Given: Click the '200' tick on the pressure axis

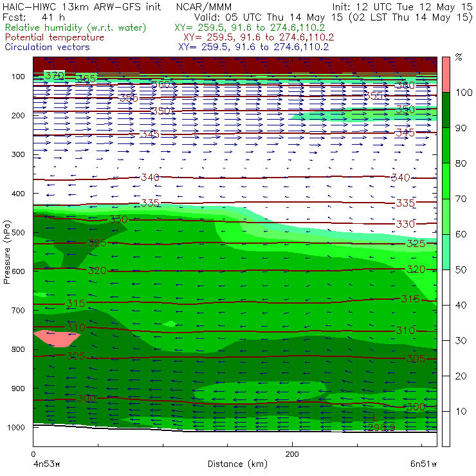Looking at the screenshot, I should tap(18, 115).
